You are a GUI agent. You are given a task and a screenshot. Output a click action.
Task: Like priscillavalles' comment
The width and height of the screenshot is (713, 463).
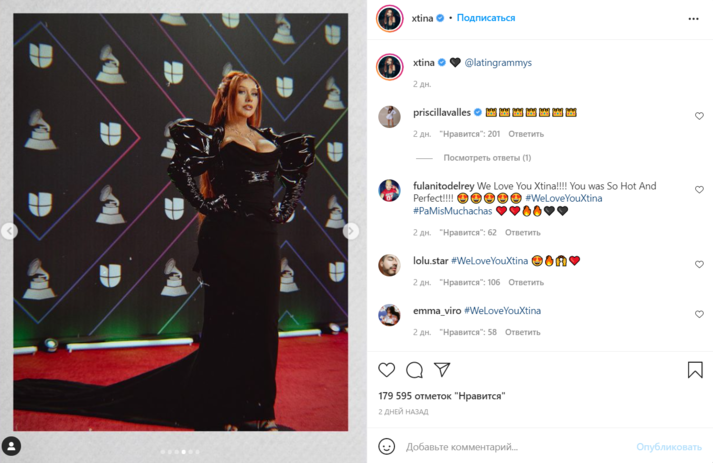coord(699,116)
